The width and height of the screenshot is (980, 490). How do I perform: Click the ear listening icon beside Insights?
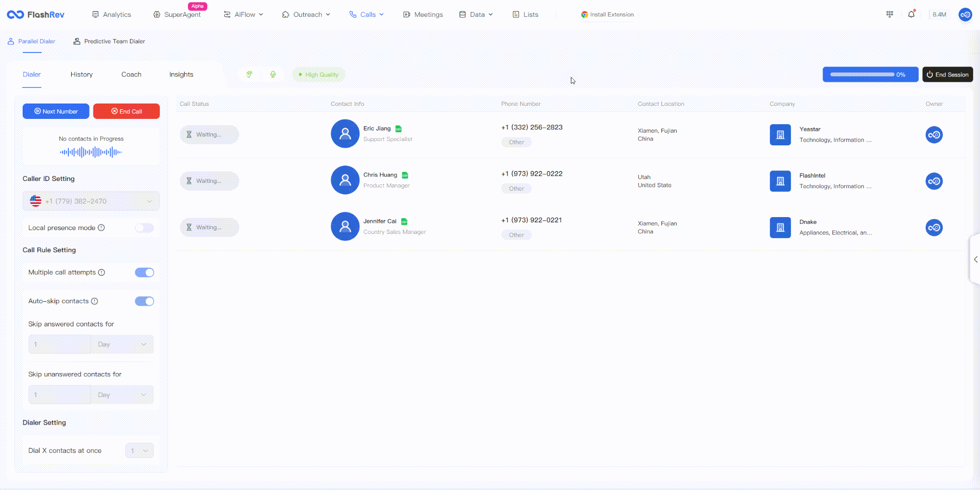point(249,75)
